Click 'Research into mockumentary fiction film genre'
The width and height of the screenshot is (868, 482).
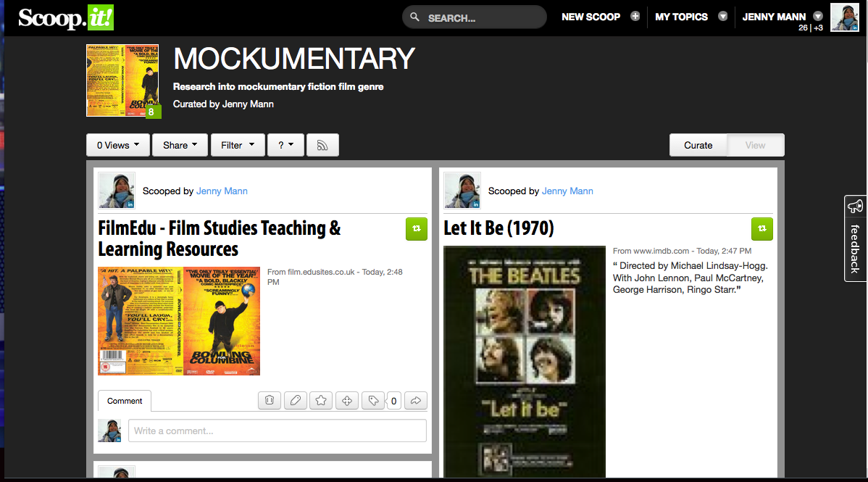click(278, 86)
